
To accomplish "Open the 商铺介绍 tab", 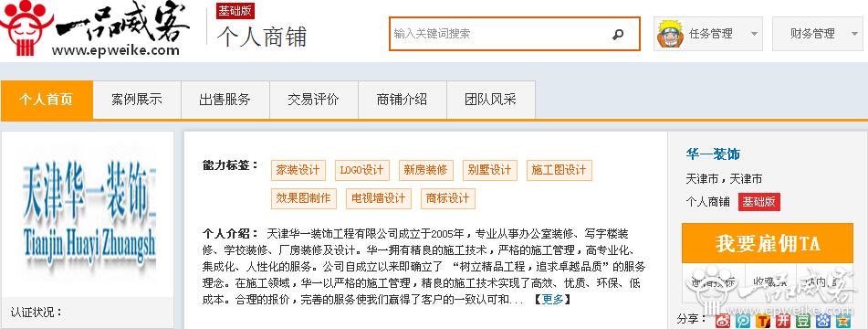I will pyautogui.click(x=403, y=101).
